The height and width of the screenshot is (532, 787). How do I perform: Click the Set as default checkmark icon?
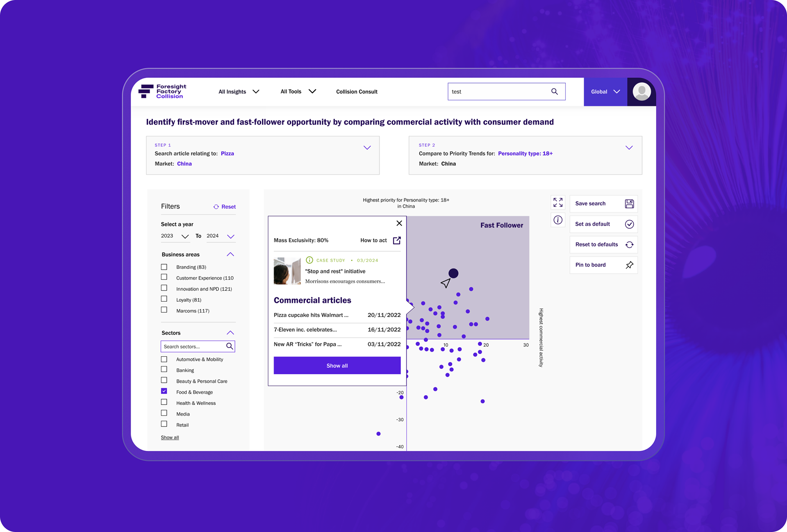click(x=630, y=224)
